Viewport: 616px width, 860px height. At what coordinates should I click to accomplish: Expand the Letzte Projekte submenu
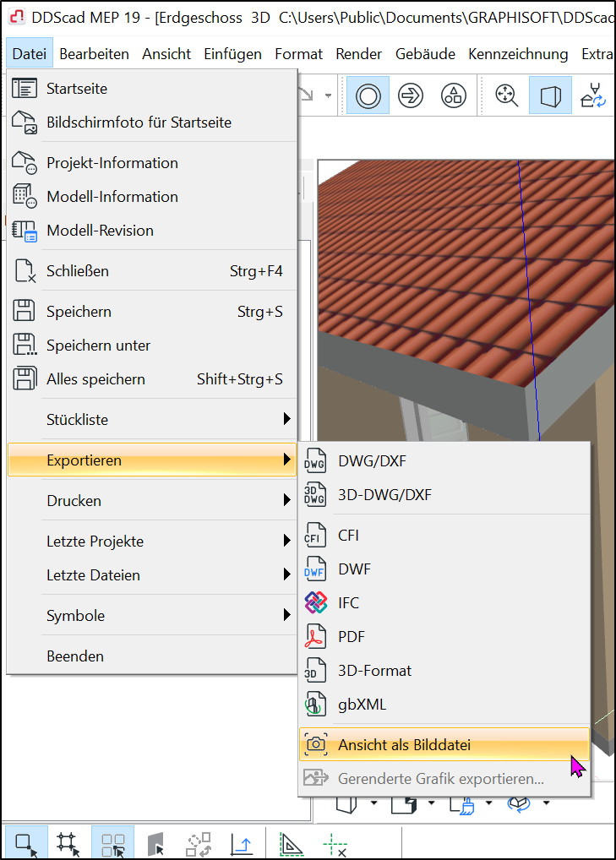(152, 542)
